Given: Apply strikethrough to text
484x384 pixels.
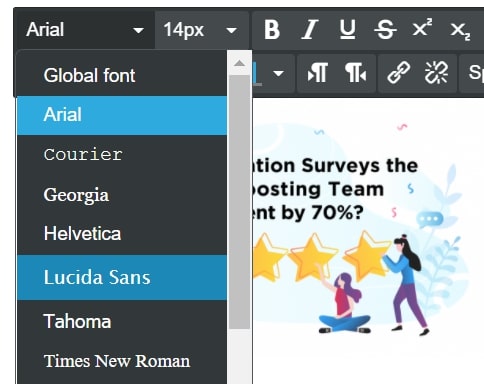Looking at the screenshot, I should click(x=385, y=30).
